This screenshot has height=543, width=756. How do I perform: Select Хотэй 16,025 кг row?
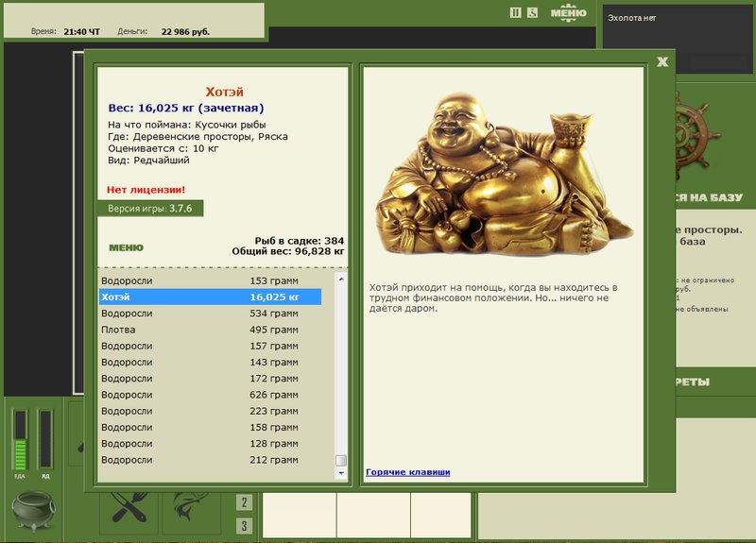(x=210, y=297)
